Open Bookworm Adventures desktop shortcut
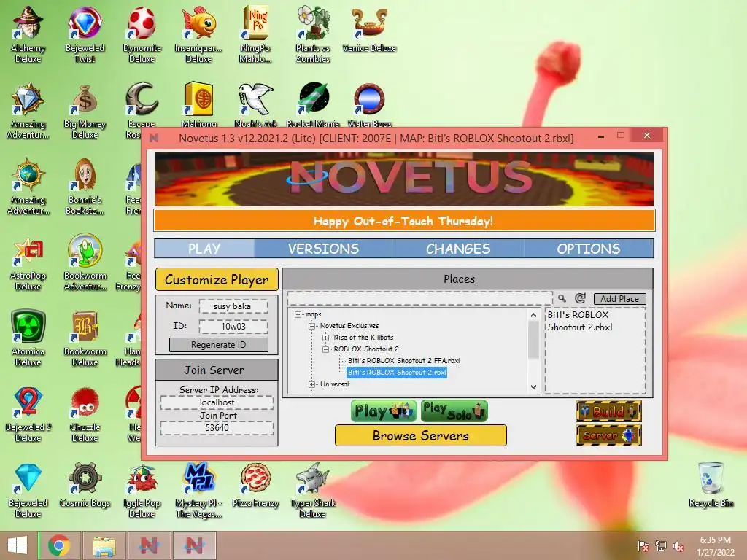This screenshot has height=560, width=747. point(85,262)
